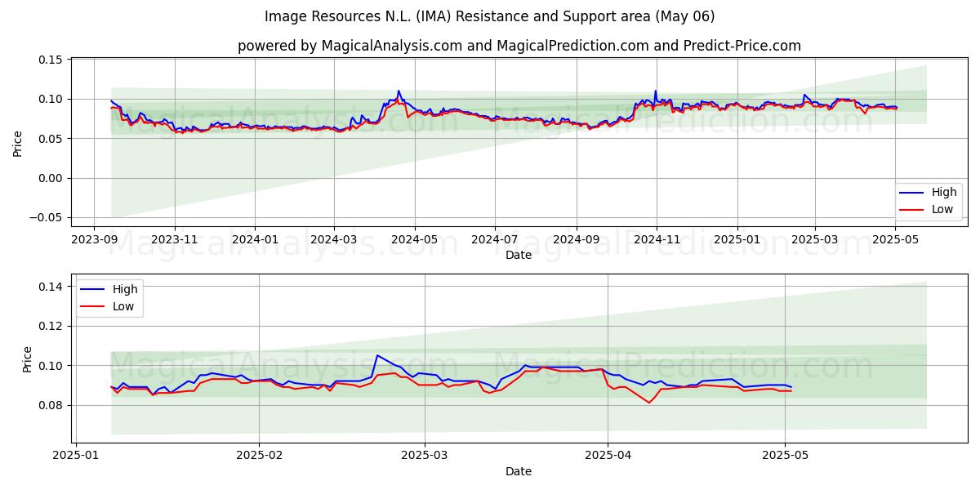Click the bottom chart y-axis value '0.14'

tap(51, 287)
